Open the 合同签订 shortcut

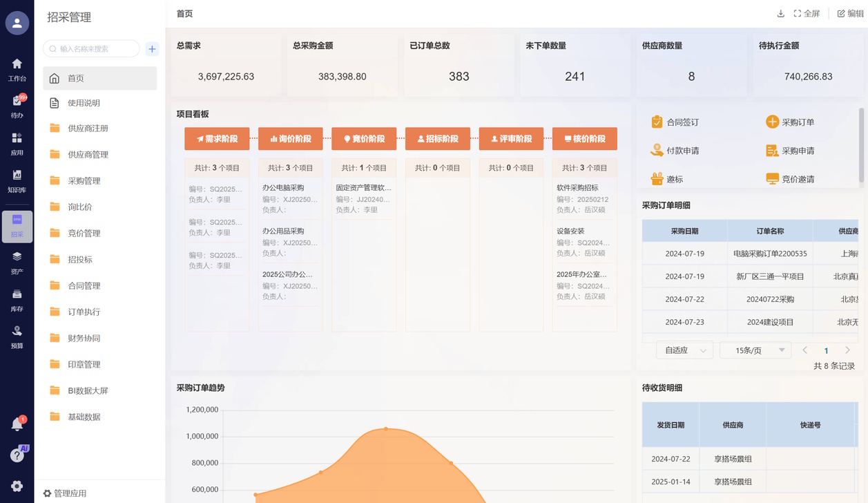[675, 122]
